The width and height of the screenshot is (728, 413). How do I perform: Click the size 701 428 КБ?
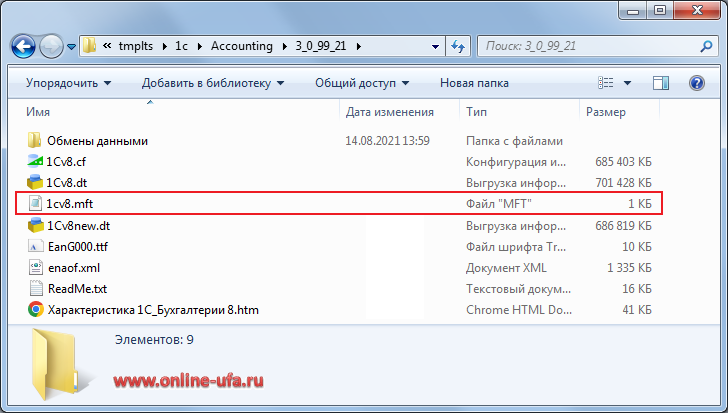point(623,183)
